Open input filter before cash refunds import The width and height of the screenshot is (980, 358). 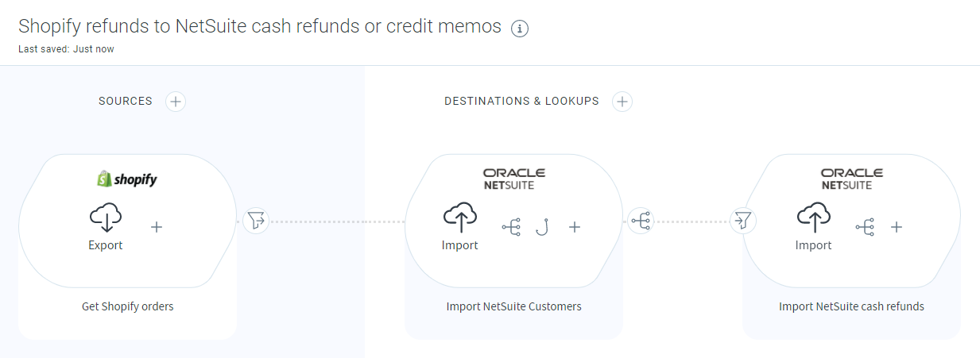coord(742,221)
